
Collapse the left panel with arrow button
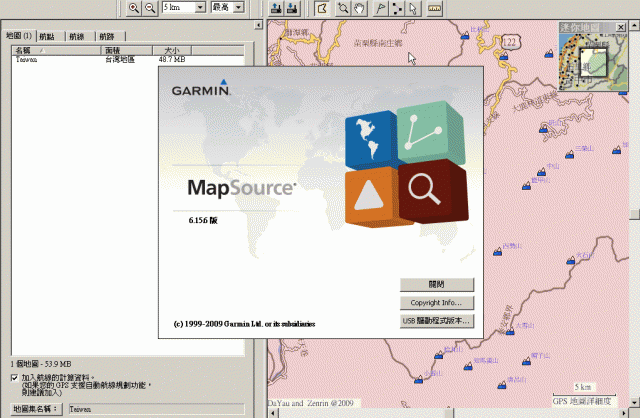point(258,25)
